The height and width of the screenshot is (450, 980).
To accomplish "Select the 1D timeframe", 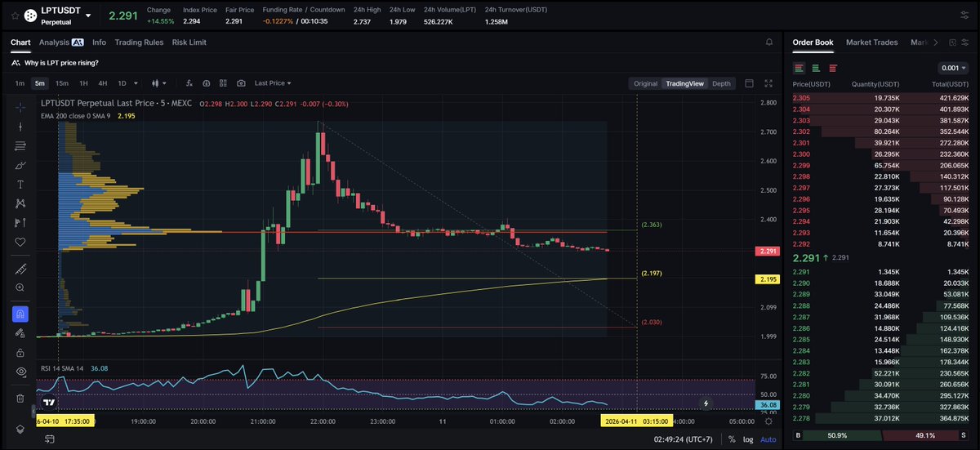I will click(x=122, y=83).
